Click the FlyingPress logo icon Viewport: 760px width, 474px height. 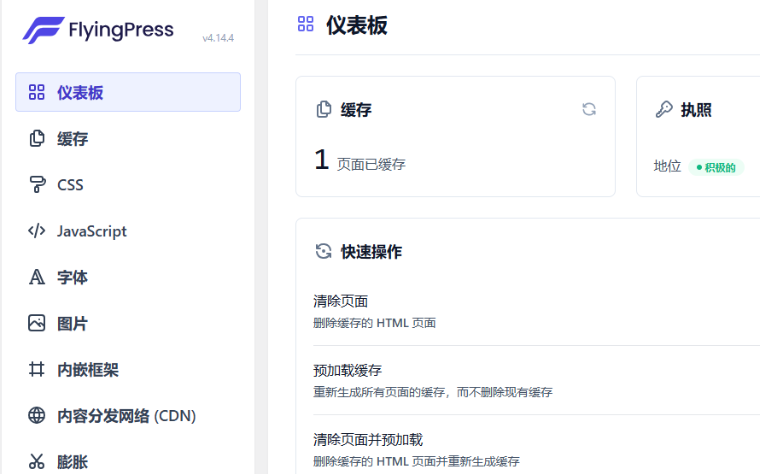pyautogui.click(x=43, y=30)
